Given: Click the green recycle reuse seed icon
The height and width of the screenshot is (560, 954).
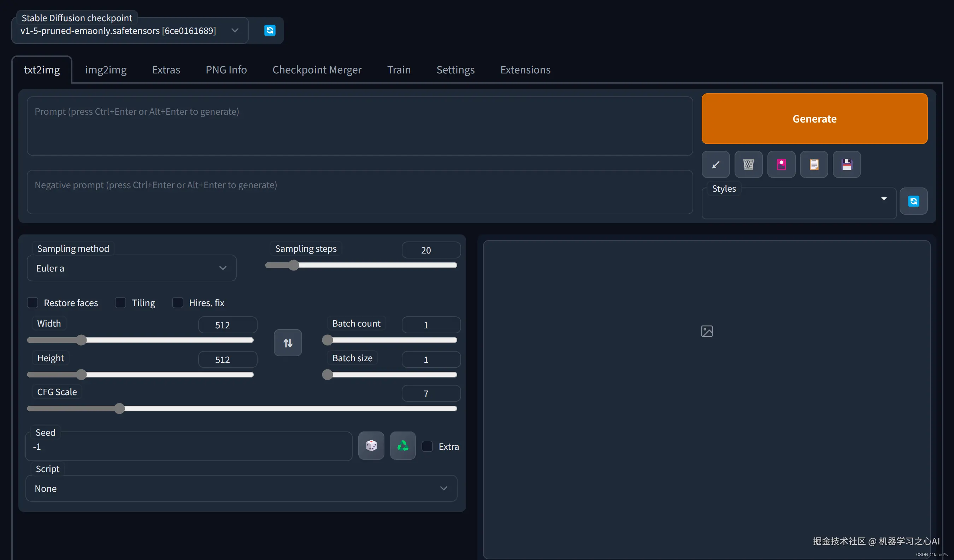Looking at the screenshot, I should [402, 446].
